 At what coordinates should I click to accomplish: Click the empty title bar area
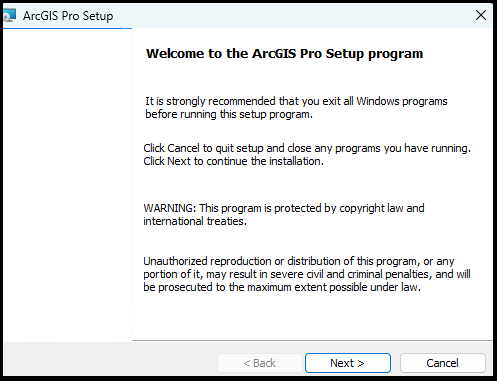(x=293, y=15)
